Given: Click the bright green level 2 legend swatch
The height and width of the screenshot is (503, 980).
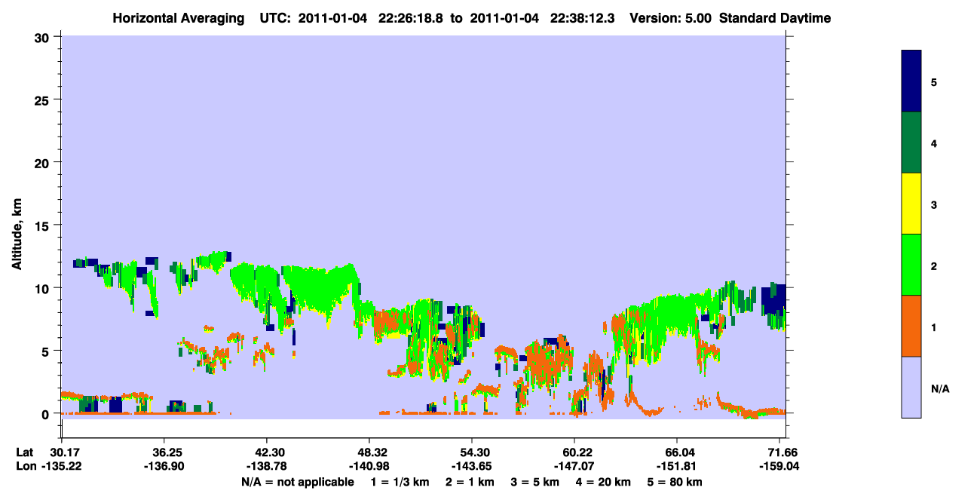Looking at the screenshot, I should 911,265.
